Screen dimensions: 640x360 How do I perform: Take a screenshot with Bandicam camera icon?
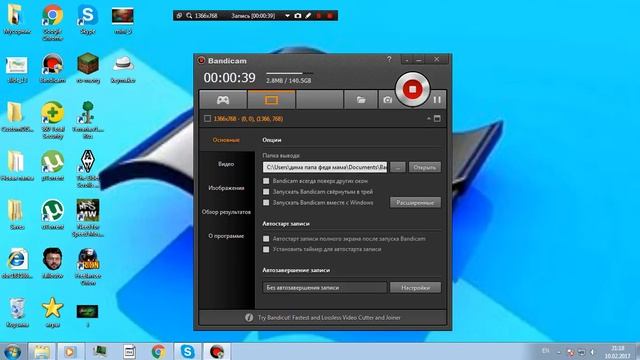click(387, 100)
